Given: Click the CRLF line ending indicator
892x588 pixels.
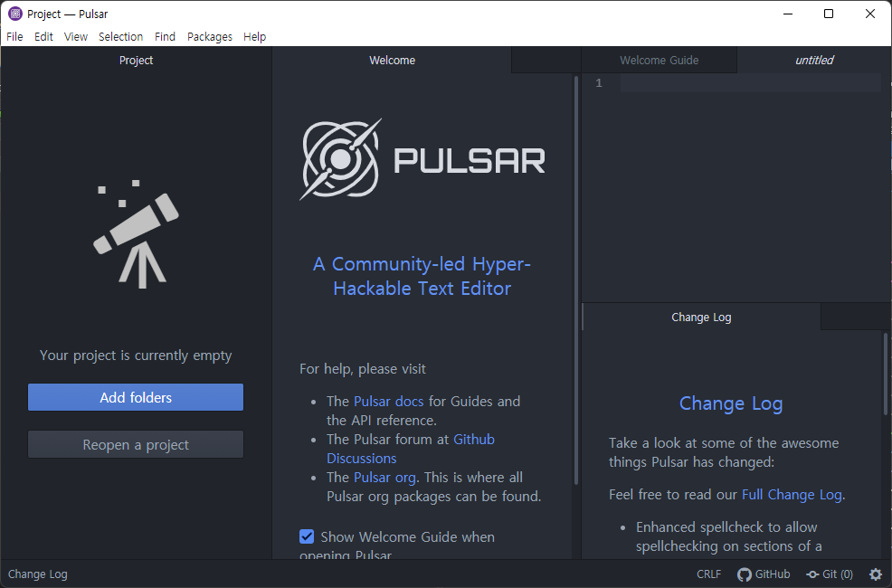Looking at the screenshot, I should (709, 574).
